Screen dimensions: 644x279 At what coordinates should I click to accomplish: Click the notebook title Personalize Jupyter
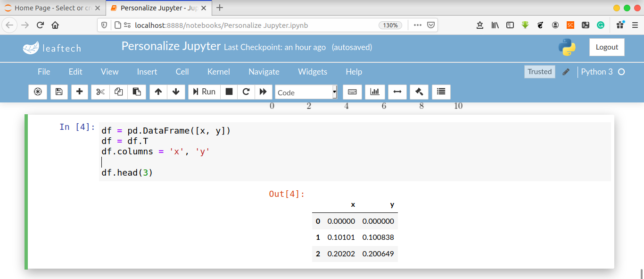[x=171, y=46]
